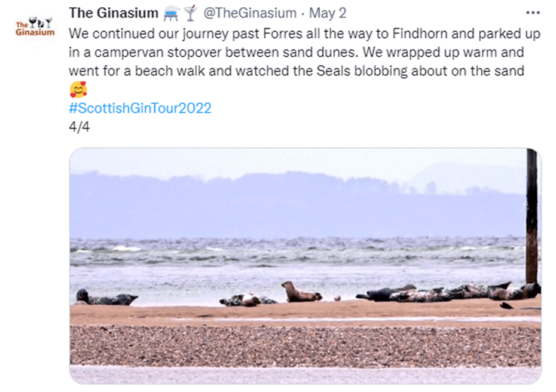
Task: Click the upright seal in the photo
Action: tap(300, 292)
